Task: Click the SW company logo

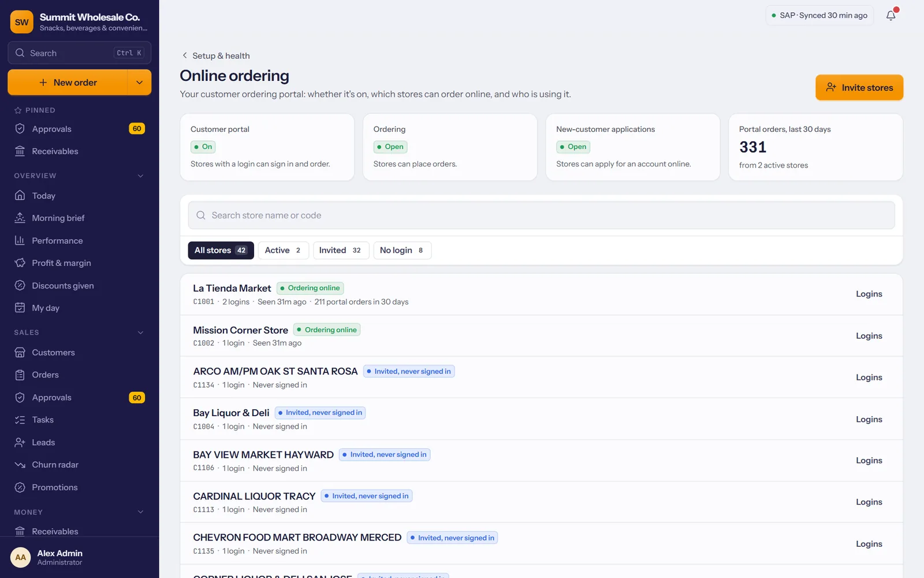Action: 22,22
